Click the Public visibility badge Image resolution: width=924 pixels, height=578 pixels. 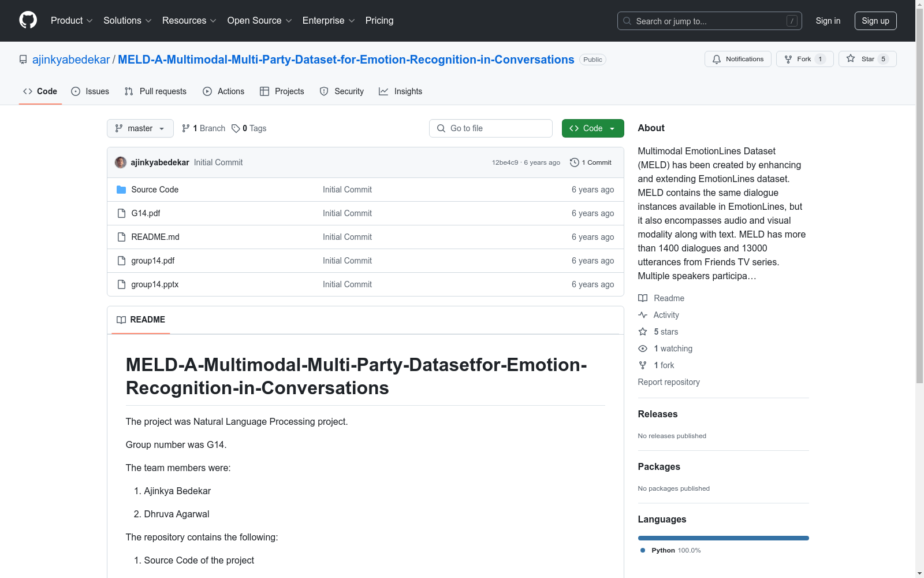click(593, 60)
